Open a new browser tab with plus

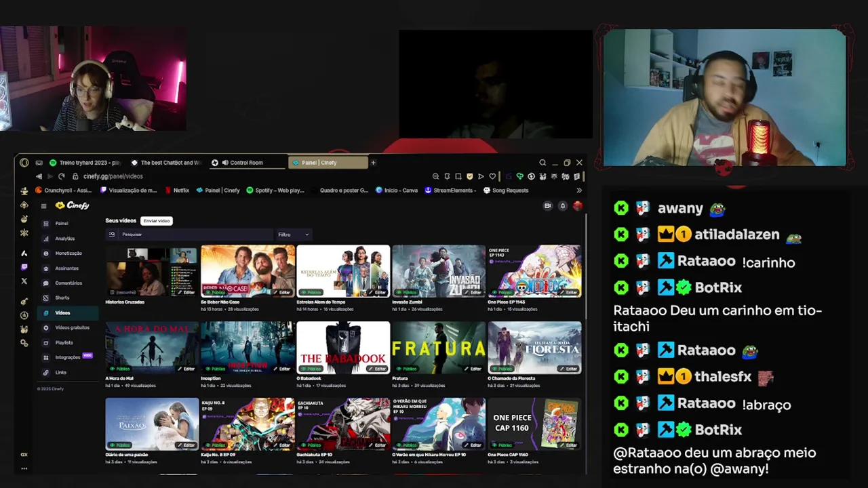pos(373,163)
